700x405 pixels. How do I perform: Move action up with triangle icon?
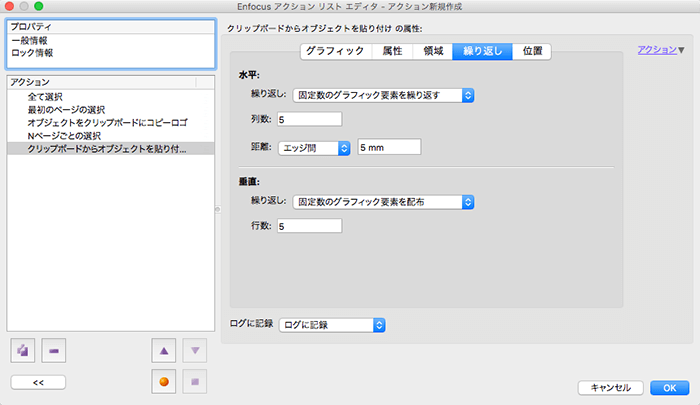164,351
